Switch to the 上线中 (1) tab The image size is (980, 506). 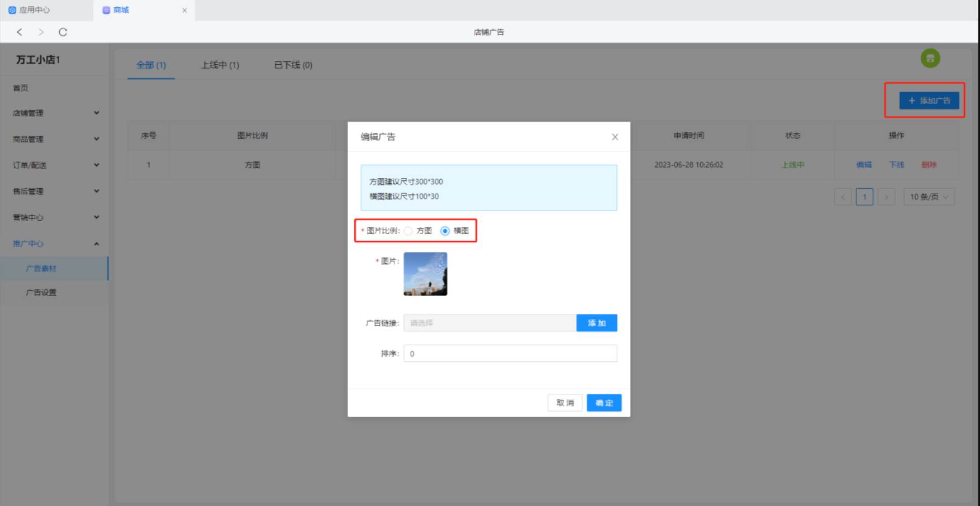[x=220, y=65]
